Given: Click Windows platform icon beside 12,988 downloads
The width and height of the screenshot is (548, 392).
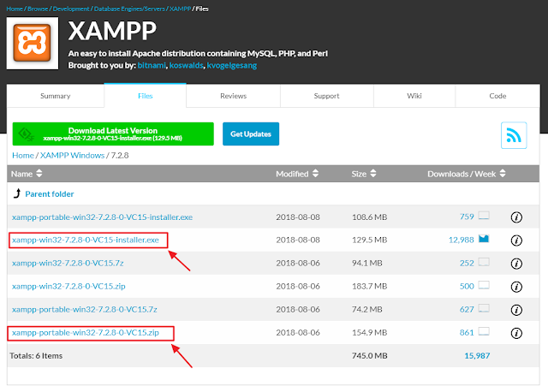Looking at the screenshot, I should point(484,239).
